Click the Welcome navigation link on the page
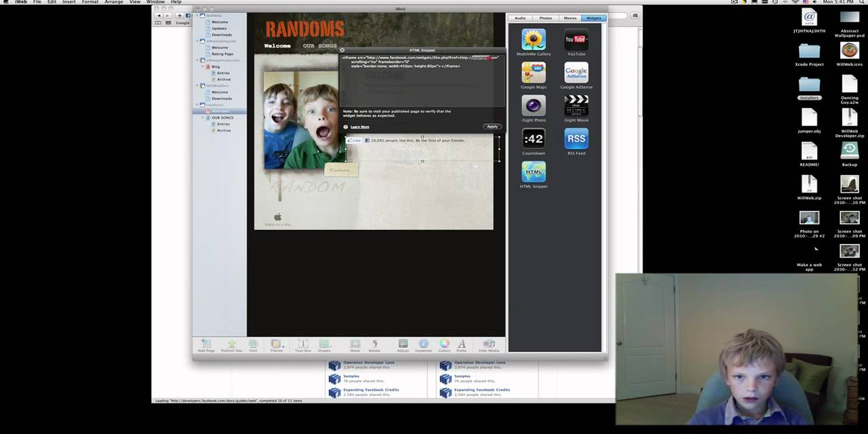 (x=277, y=46)
